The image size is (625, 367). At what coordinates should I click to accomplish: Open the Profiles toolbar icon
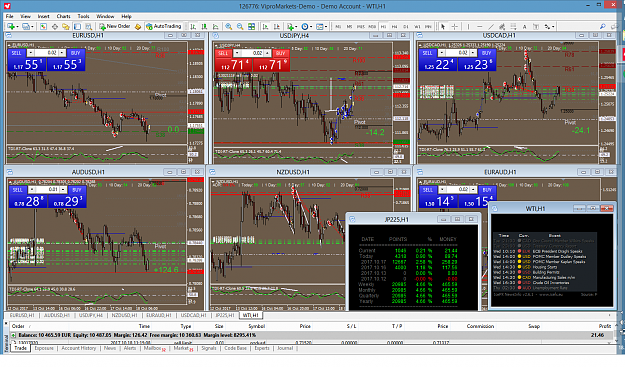(27, 26)
